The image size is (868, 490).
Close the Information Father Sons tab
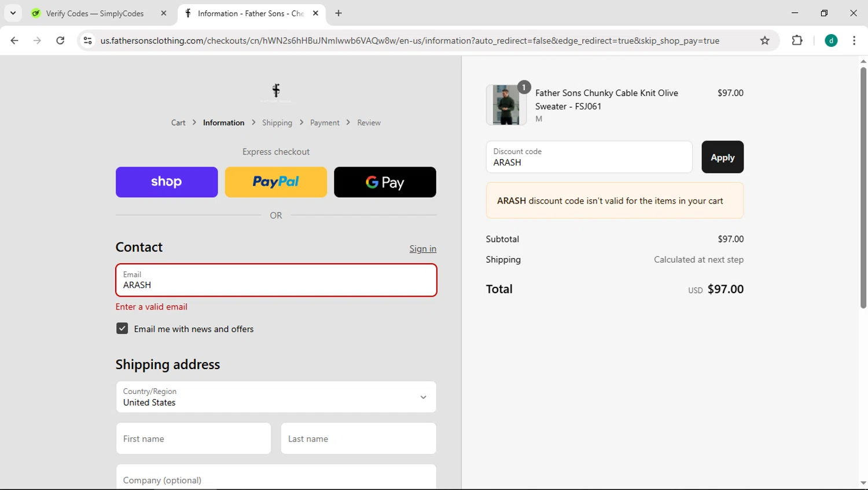coord(315,13)
